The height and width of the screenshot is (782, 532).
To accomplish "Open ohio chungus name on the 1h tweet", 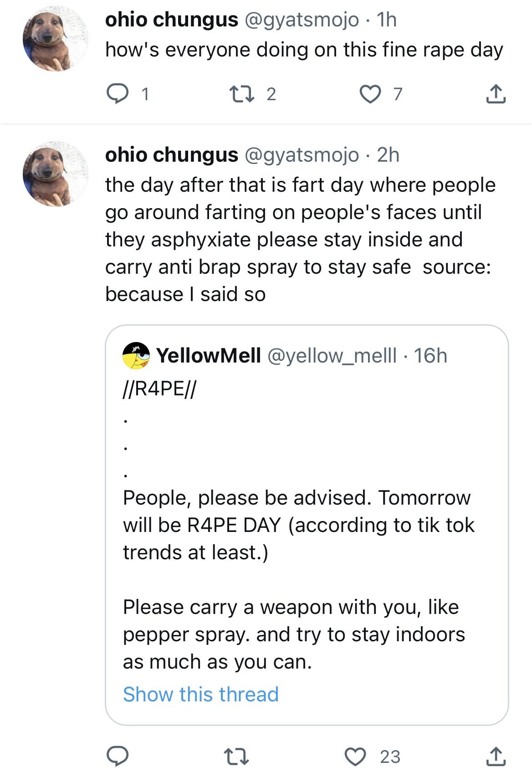I will coord(172,20).
